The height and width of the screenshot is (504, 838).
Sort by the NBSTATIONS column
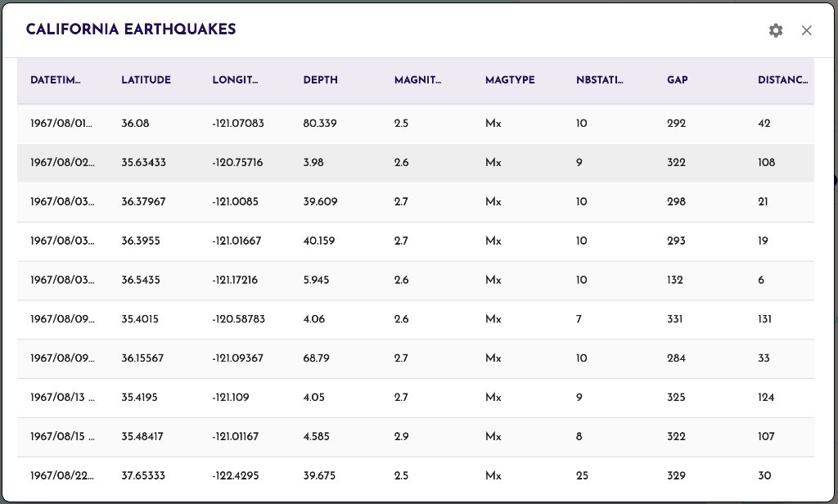[599, 80]
